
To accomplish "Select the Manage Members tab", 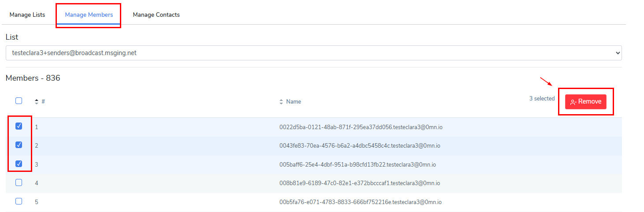I will click(x=89, y=15).
